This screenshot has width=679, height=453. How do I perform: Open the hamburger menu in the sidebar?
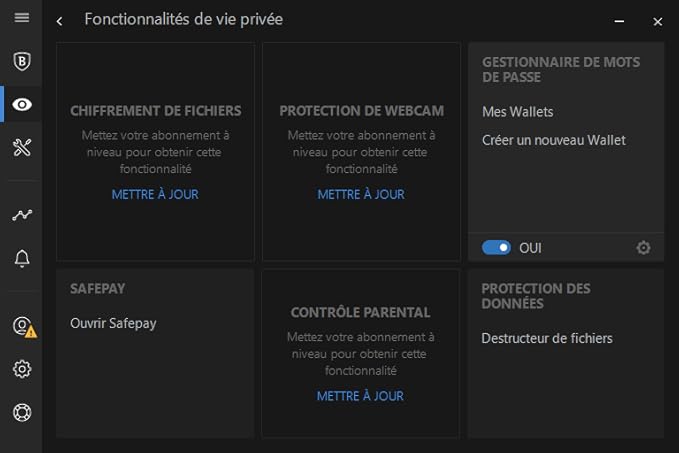pyautogui.click(x=21, y=18)
